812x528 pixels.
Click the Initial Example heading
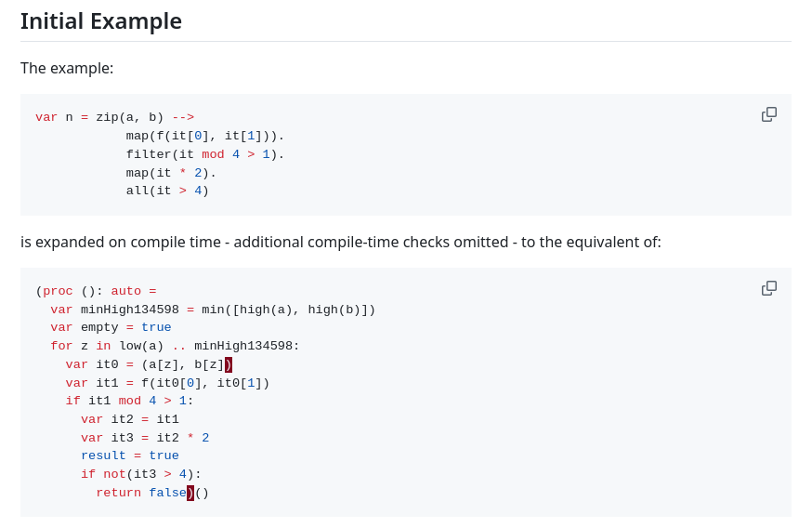pyautogui.click(x=101, y=21)
